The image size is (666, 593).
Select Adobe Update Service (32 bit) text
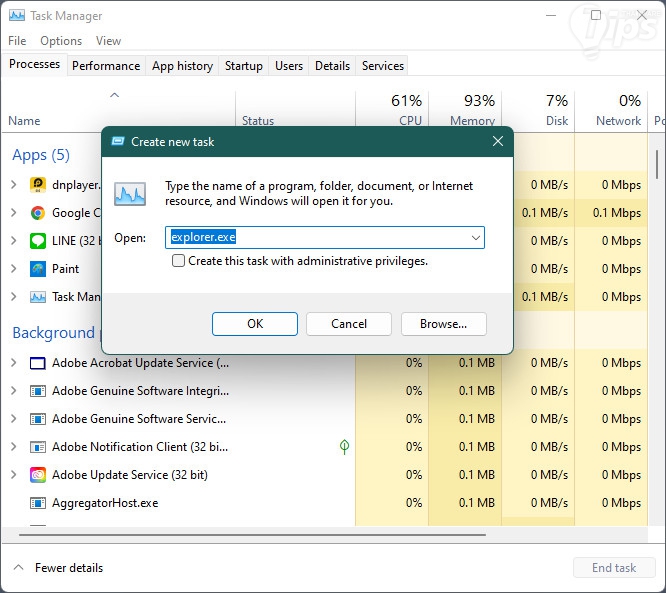130,475
